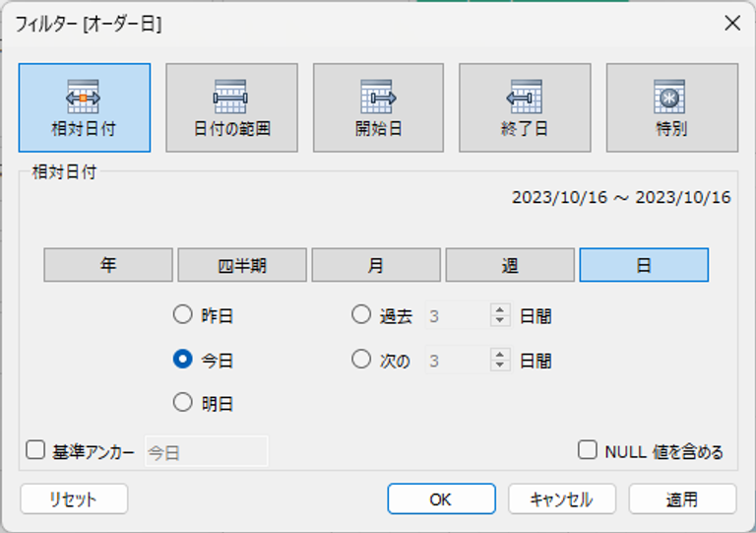Select the 次の N 日間 radio option
The height and width of the screenshot is (533, 756).
click(x=361, y=359)
